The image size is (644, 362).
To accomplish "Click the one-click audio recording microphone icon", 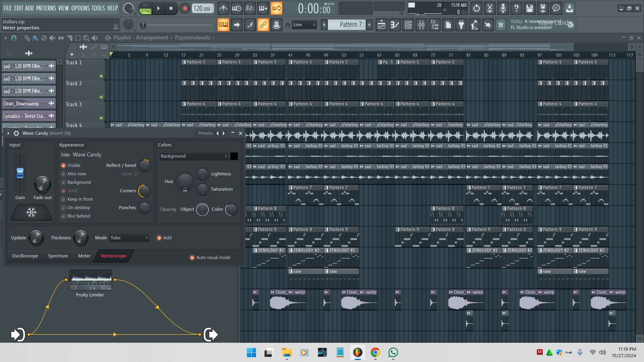I will (503, 8).
